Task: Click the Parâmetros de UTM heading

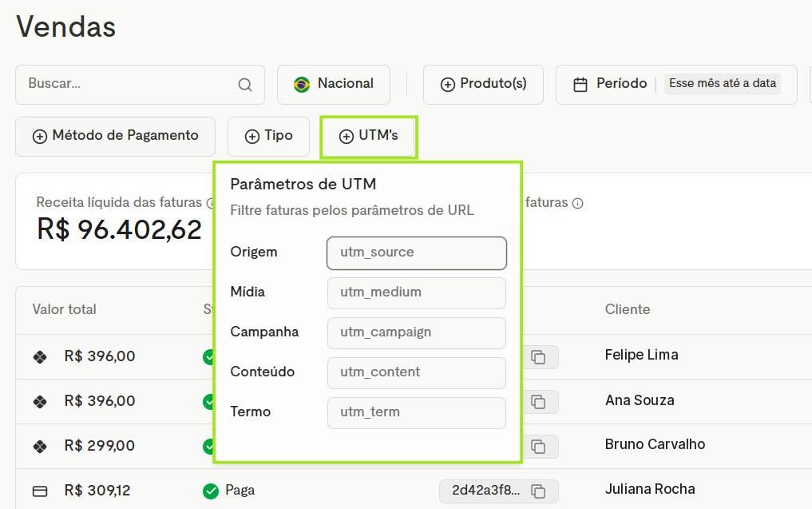Action: pyautogui.click(x=303, y=185)
